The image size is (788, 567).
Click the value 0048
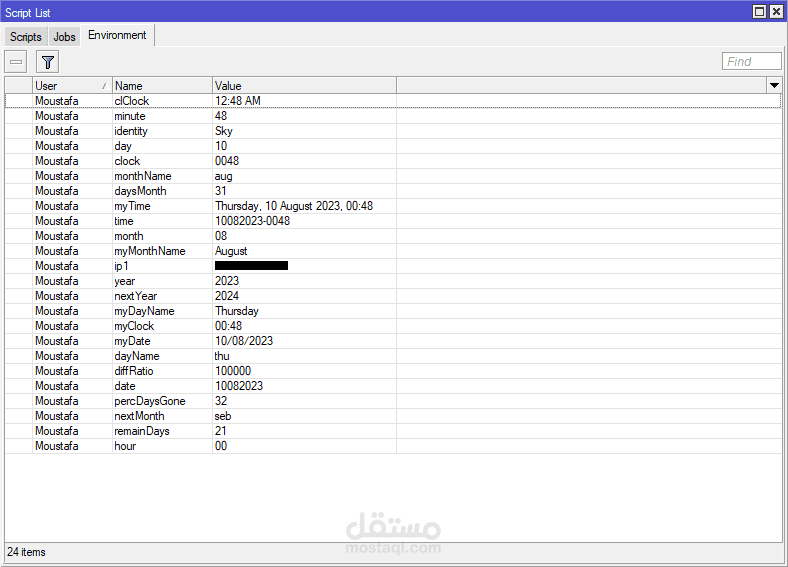[x=227, y=161]
